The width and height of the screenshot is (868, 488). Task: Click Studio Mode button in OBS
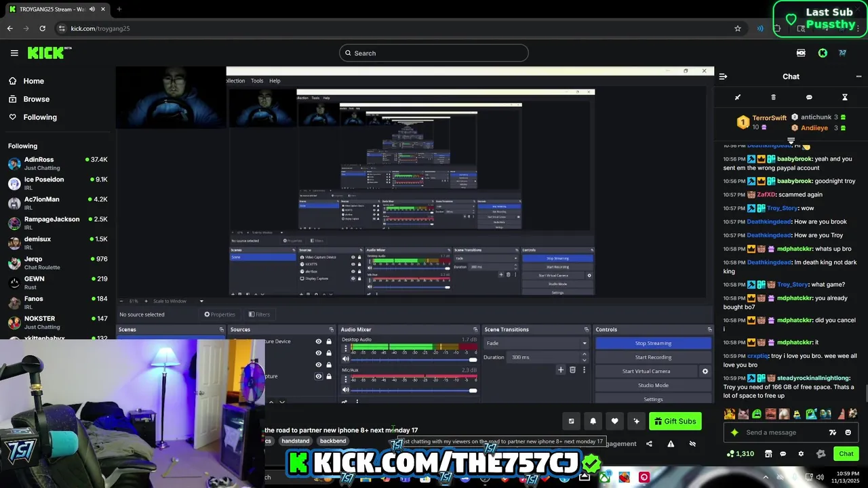[653, 385]
